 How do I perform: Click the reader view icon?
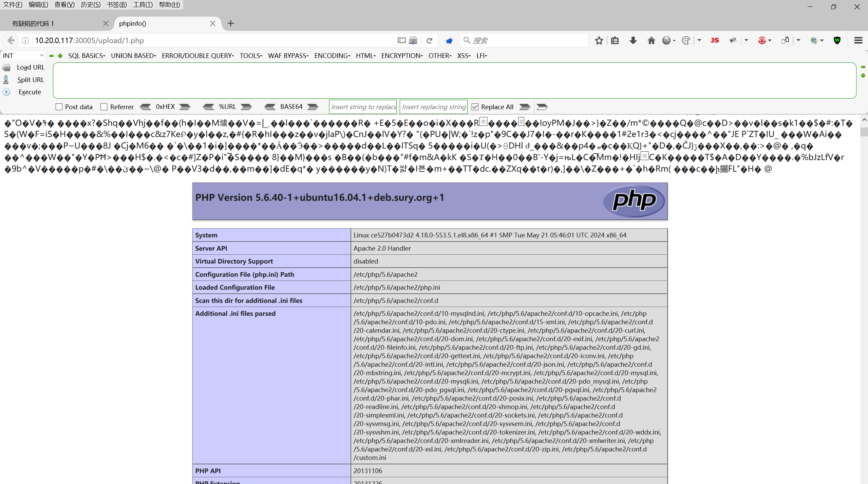pyautogui.click(x=401, y=41)
